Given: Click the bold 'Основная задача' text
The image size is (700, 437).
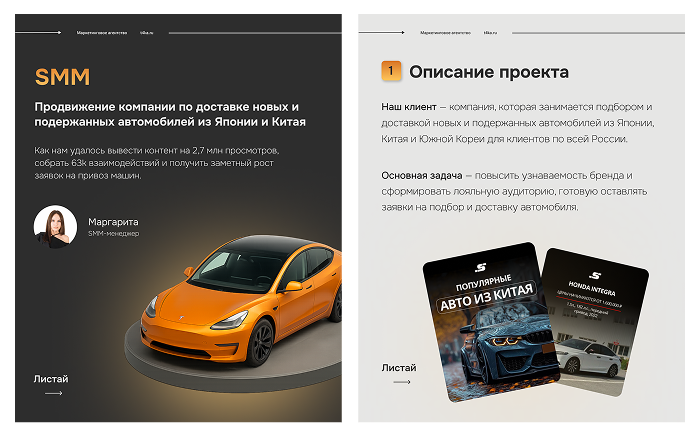Looking at the screenshot, I should 421,175.
